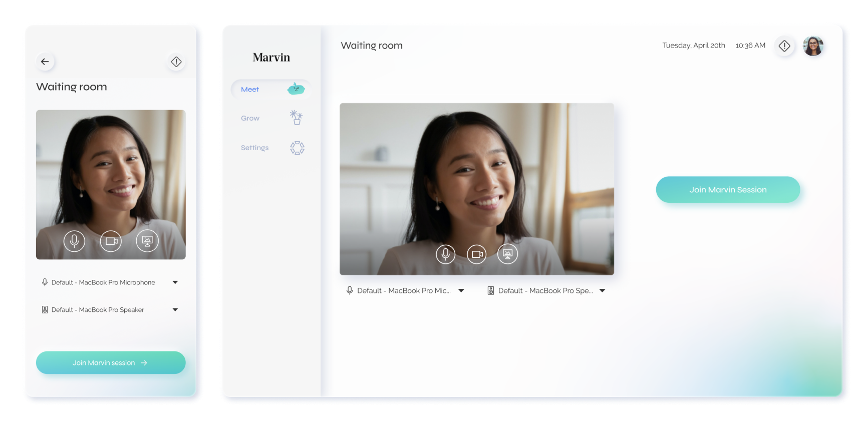The height and width of the screenshot is (422, 868).
Task: Open the alert icon in the desktop header
Action: tap(784, 46)
